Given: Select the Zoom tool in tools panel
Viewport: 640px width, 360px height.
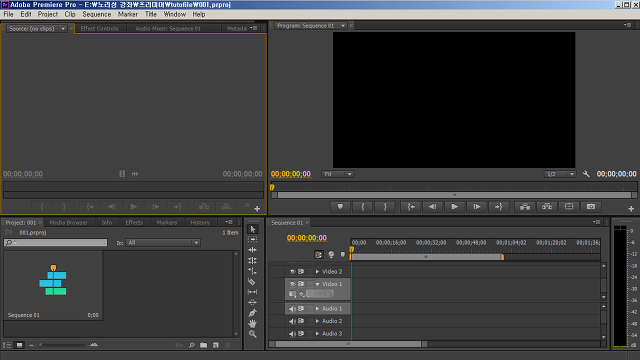Looking at the screenshot, I should (x=253, y=334).
